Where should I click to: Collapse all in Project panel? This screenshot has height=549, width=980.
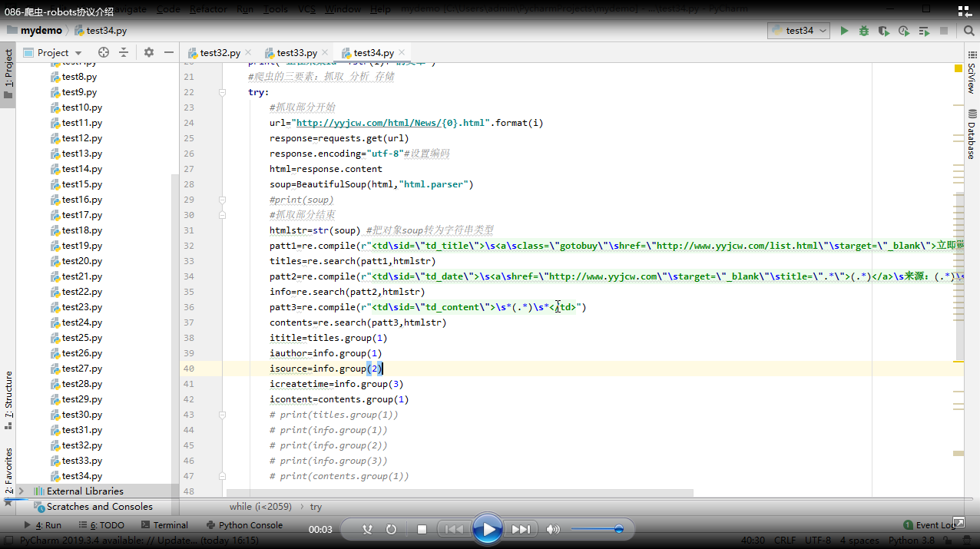[x=124, y=52]
